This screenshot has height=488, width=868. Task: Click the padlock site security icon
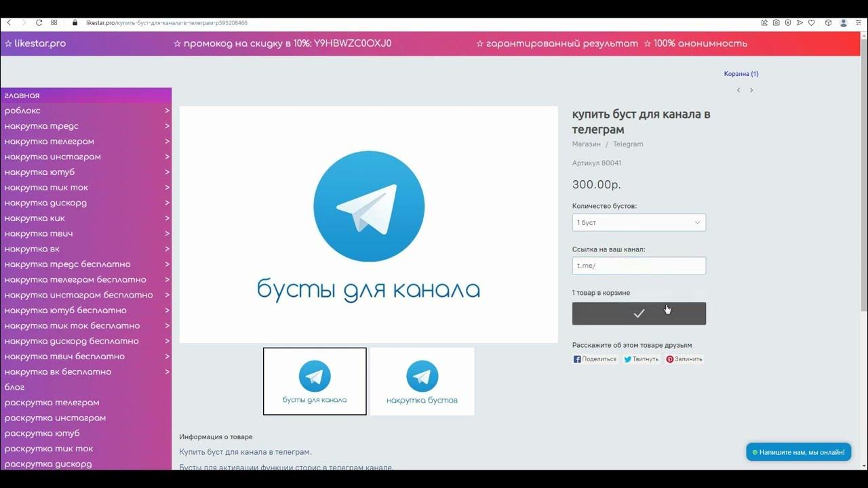click(75, 22)
